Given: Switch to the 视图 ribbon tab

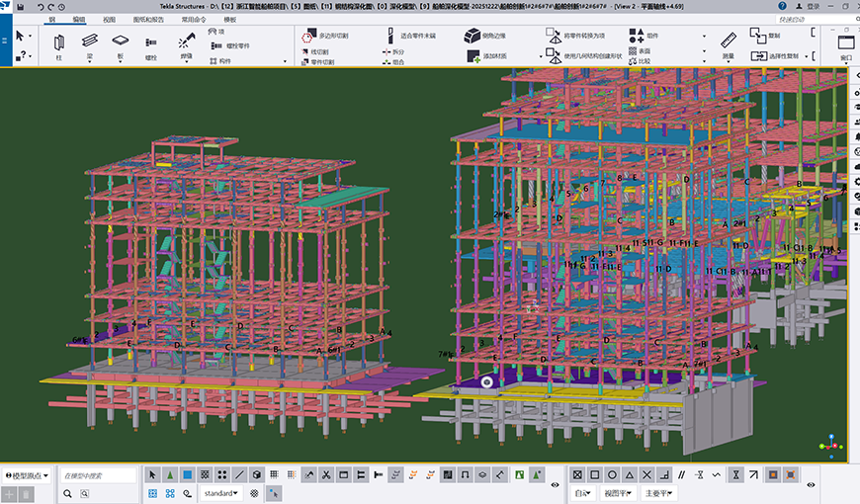Looking at the screenshot, I should [109, 19].
